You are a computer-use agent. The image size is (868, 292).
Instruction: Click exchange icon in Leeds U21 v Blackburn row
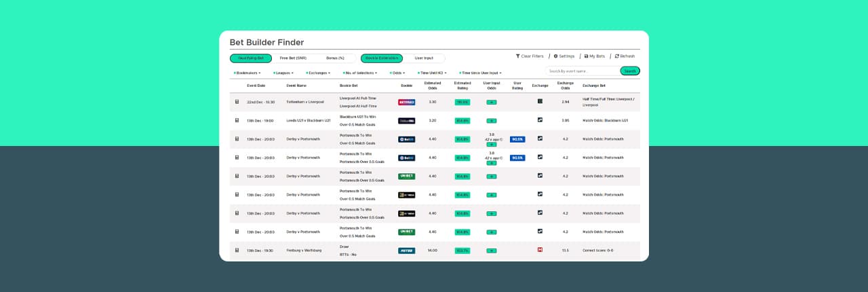540,120
